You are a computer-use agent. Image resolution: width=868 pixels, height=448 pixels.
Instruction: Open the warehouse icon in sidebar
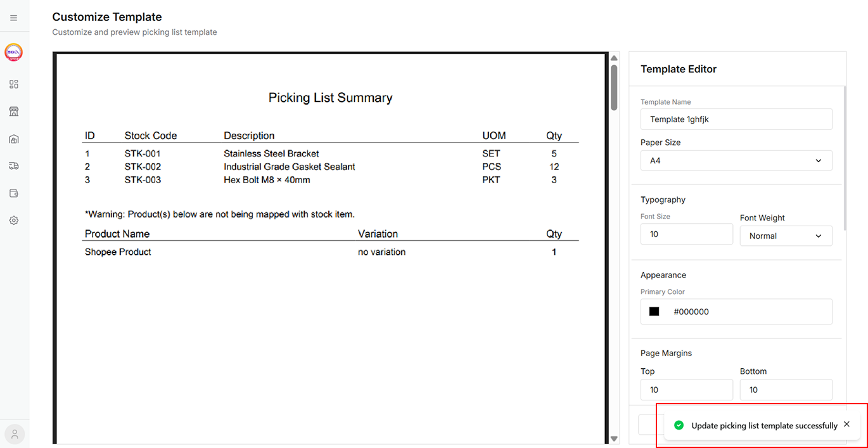[x=14, y=139]
